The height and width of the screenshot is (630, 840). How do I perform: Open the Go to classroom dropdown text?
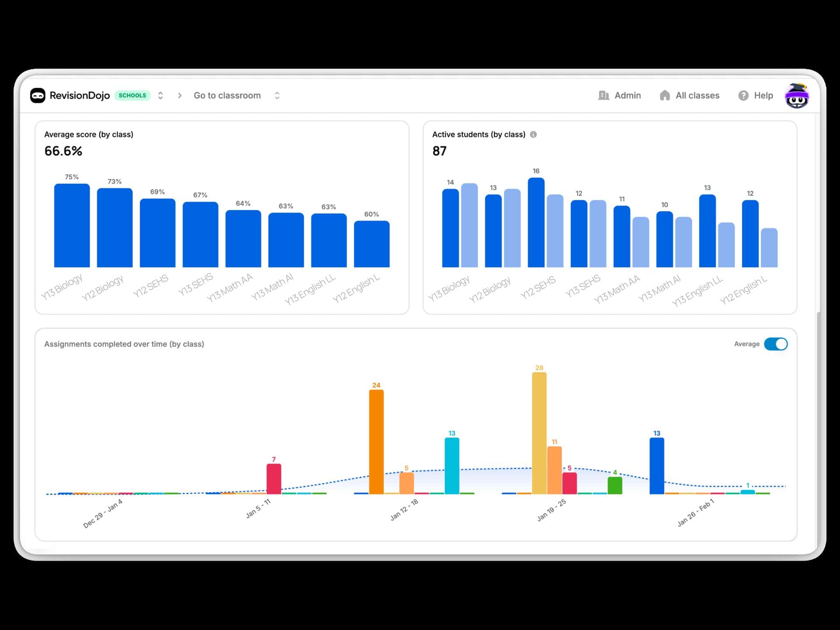227,95
